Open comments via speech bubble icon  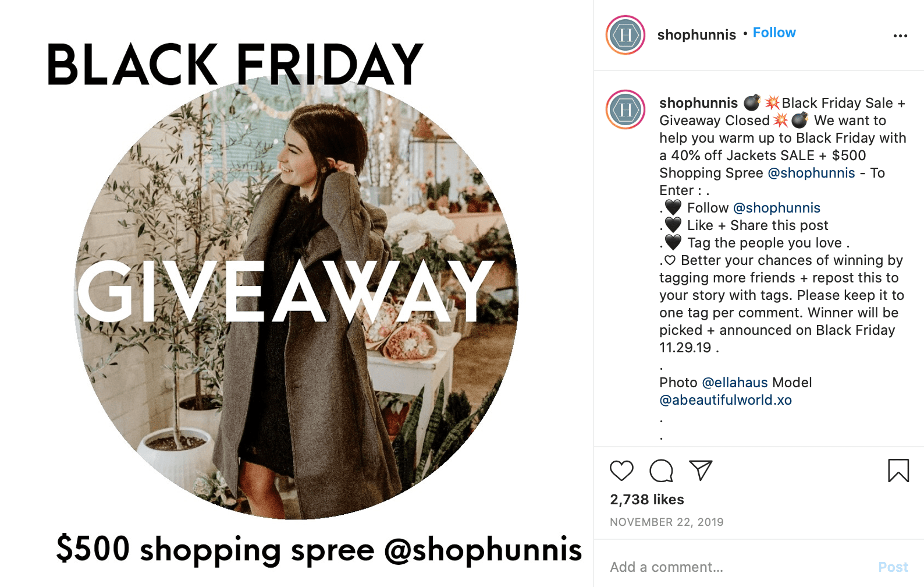point(661,471)
